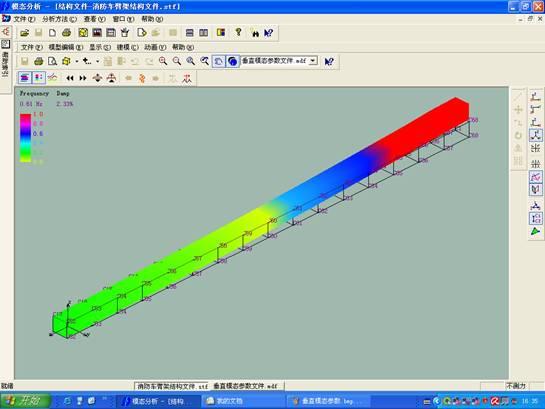Expand the 垂直模态参数文件.mdf dropdown
The width and height of the screenshot is (545, 409).
tap(313, 61)
